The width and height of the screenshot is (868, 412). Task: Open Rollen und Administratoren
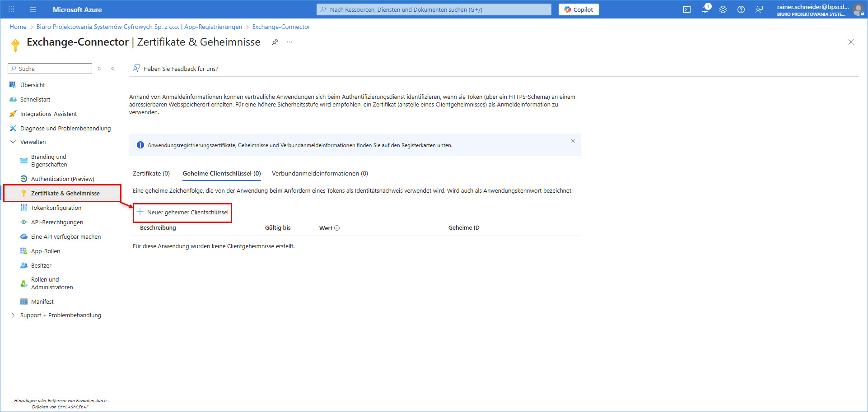(x=52, y=283)
